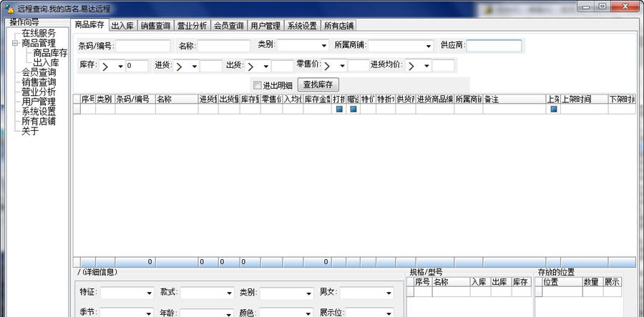Toggle the 打折 checkbox in grid row
Image resolution: width=644 pixels, height=317 pixels.
coord(339,109)
